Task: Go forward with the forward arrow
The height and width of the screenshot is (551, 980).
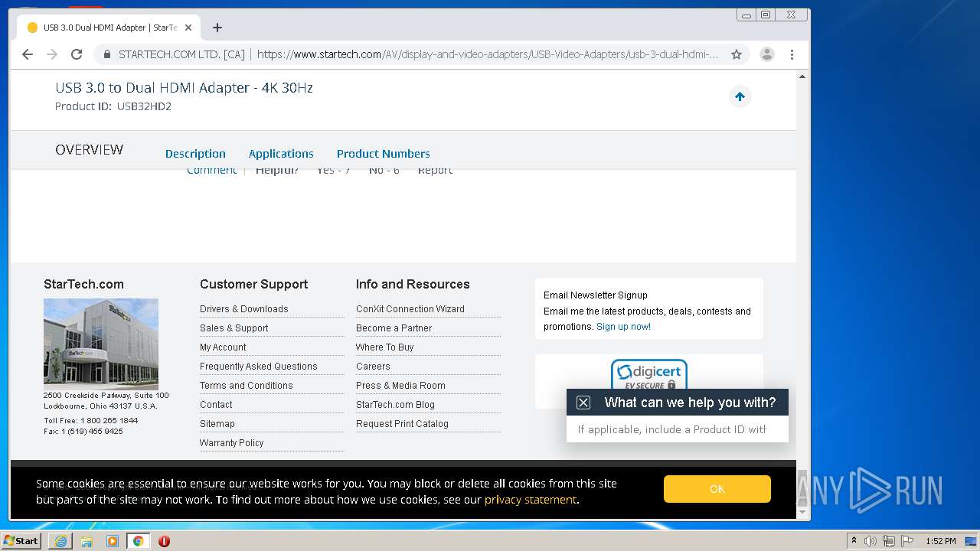Action: (x=52, y=54)
